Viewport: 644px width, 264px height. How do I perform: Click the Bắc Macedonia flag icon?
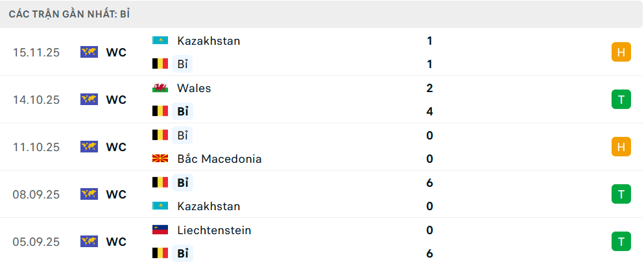160,159
